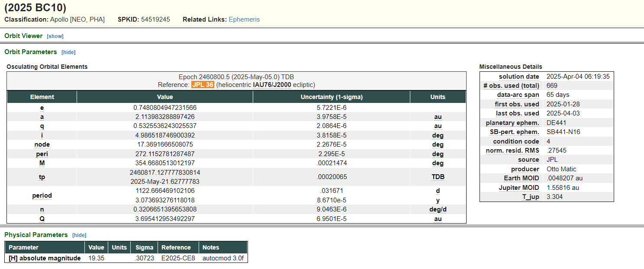Click the mean motion value 0.3206651395653808
The height and width of the screenshot is (269, 644).
[x=165, y=209]
